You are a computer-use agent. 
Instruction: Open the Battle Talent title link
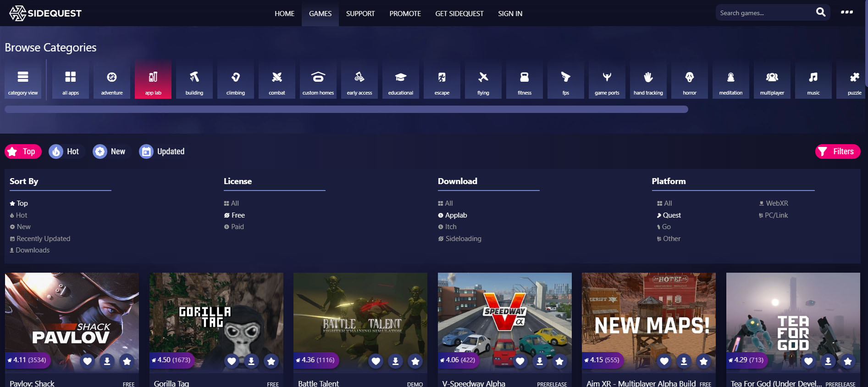319,383
